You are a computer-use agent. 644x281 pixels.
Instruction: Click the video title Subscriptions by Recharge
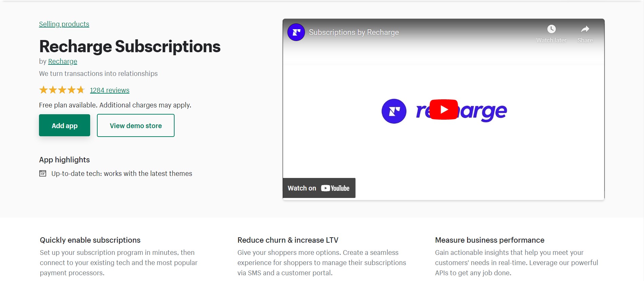[354, 32]
